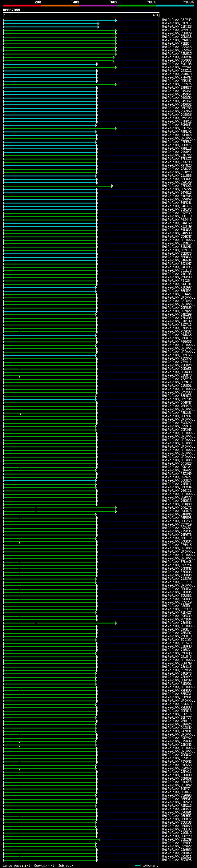Select hit label UniRef100_A4CX96
This screenshot has width=197, height=868.
click(x=177, y=267)
